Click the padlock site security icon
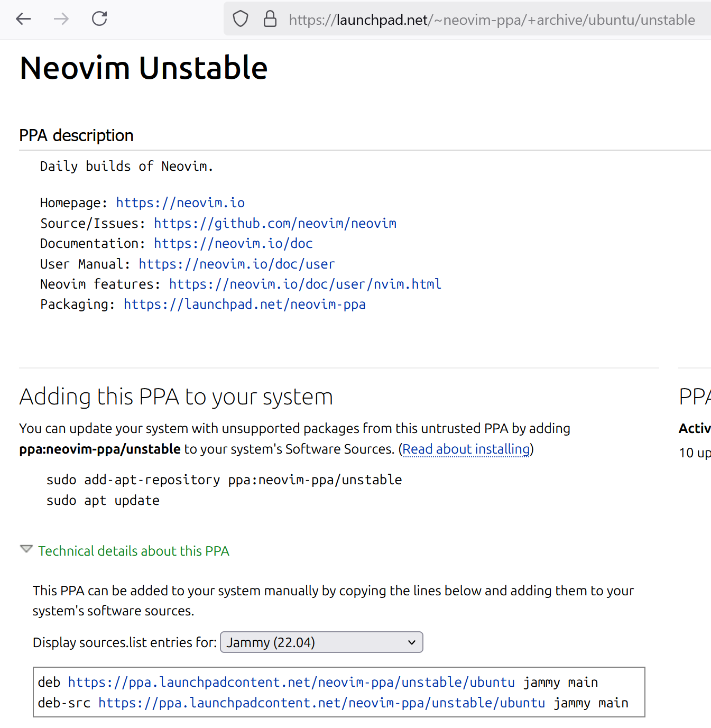 click(270, 20)
